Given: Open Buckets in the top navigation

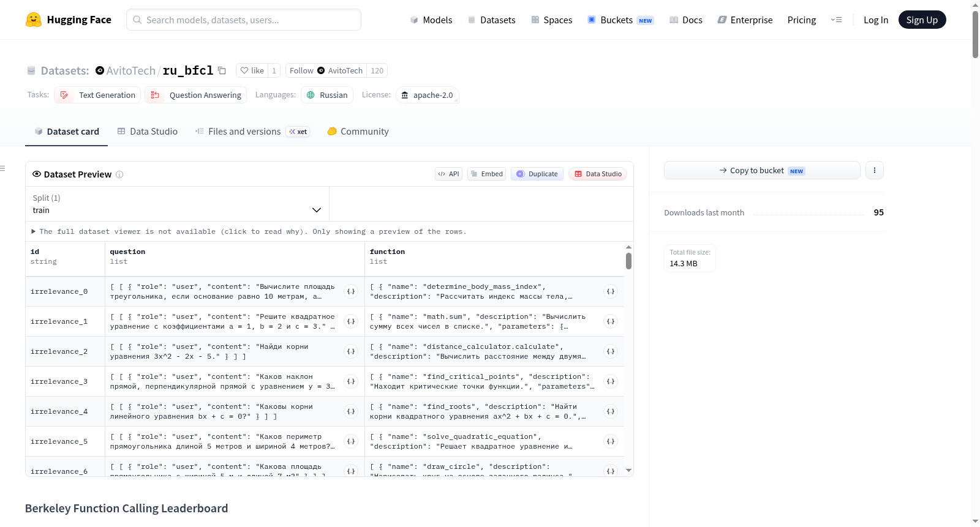Looking at the screenshot, I should (x=620, y=20).
